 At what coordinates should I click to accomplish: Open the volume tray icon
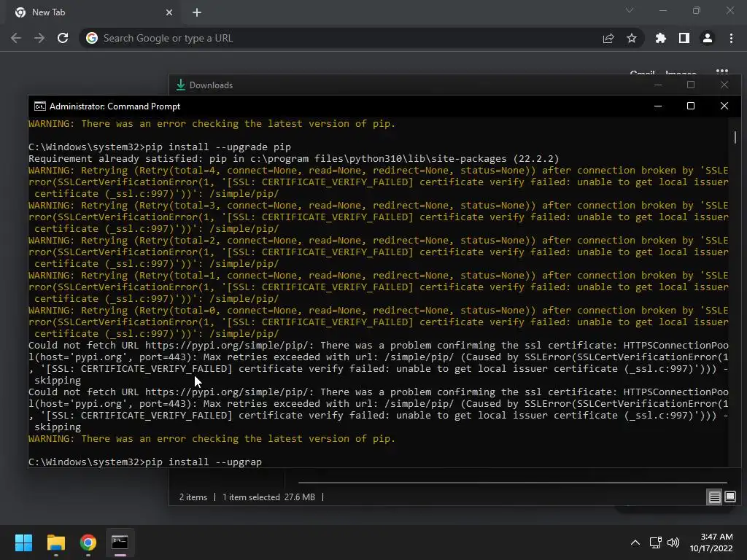[673, 542]
